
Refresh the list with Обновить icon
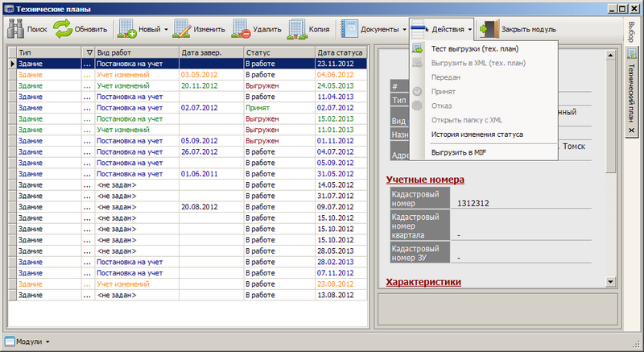[x=63, y=30]
